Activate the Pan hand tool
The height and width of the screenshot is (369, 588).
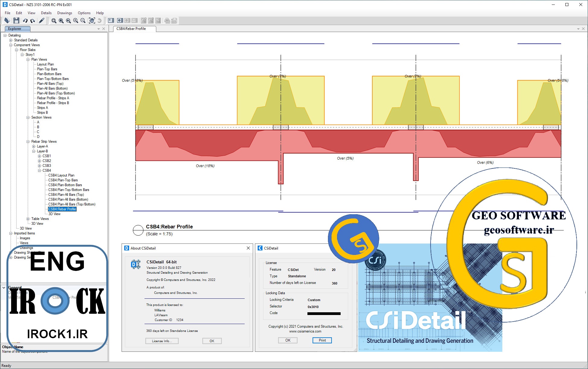point(92,21)
